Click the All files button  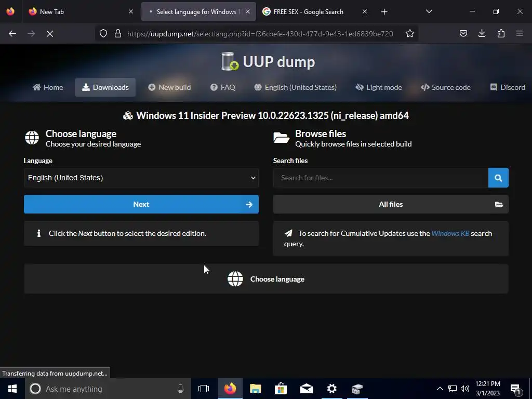point(391,204)
